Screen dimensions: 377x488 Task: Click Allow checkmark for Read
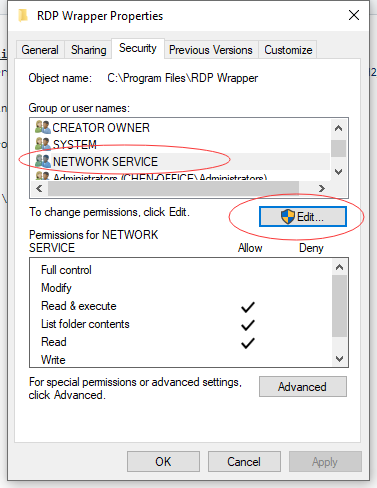point(248,343)
